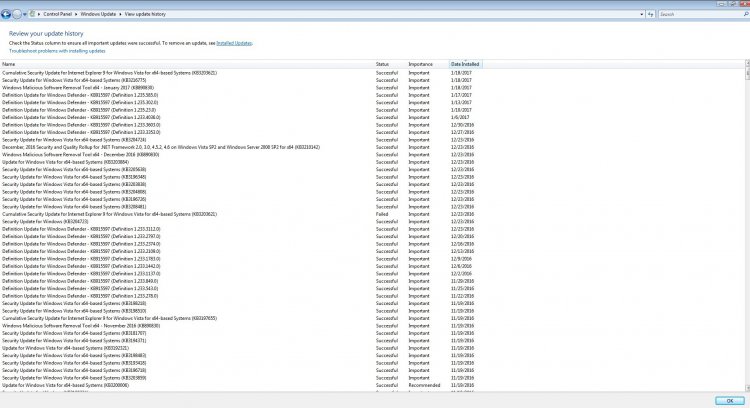This screenshot has height=408, width=750.
Task: Select the Malicious Software Removal Tool January 2017 row
Action: coord(239,88)
